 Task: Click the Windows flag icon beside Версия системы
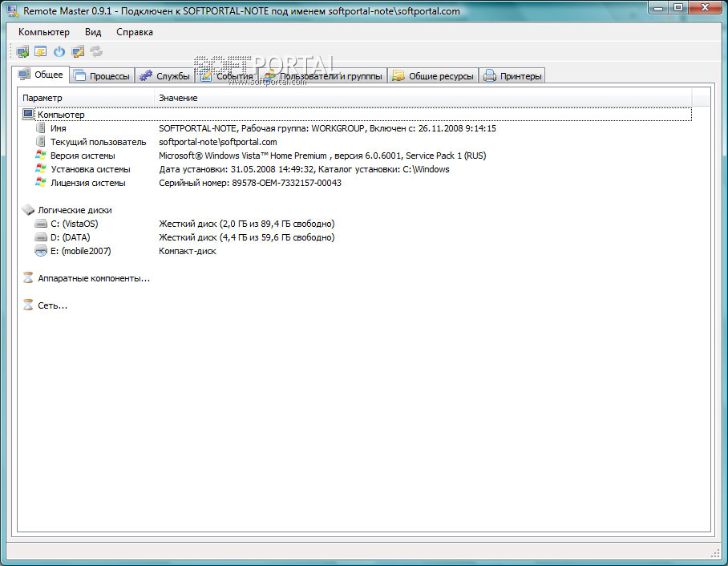(x=41, y=155)
